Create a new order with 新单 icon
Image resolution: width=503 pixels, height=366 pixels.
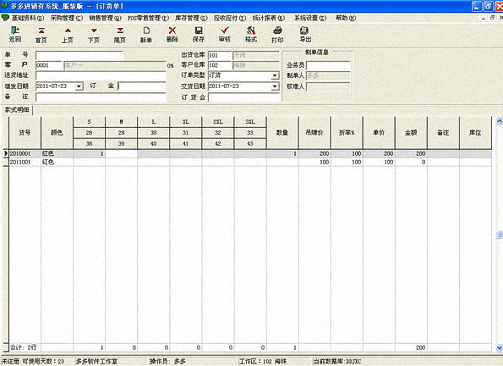146,34
